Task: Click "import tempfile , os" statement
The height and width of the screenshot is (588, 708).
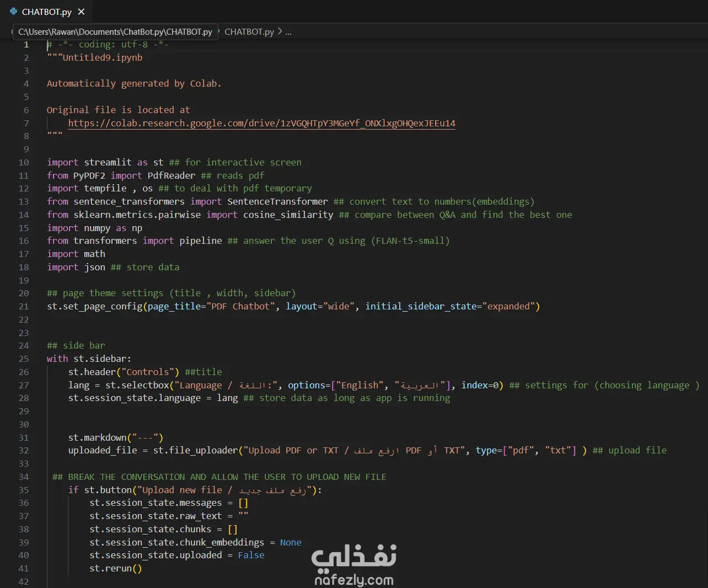Action: (100, 189)
